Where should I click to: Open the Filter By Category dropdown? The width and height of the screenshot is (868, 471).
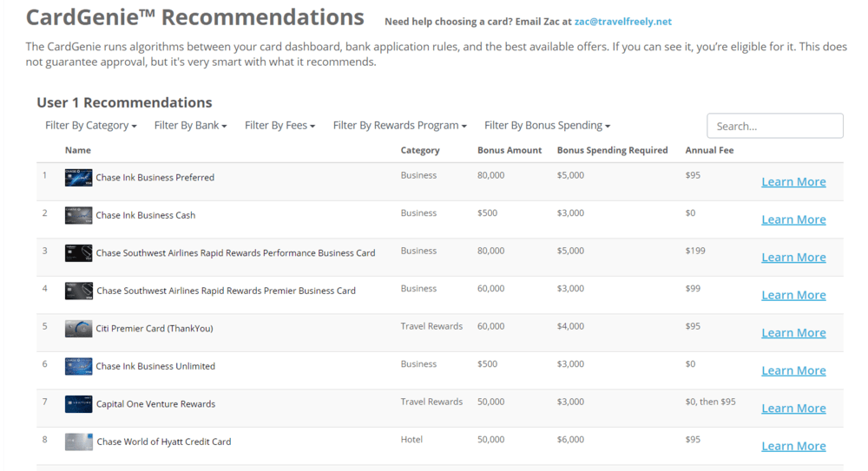point(90,126)
